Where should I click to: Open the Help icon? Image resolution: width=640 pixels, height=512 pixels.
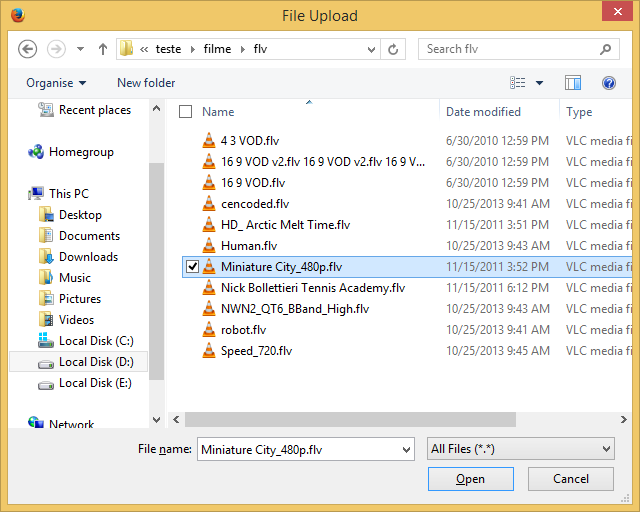point(609,83)
